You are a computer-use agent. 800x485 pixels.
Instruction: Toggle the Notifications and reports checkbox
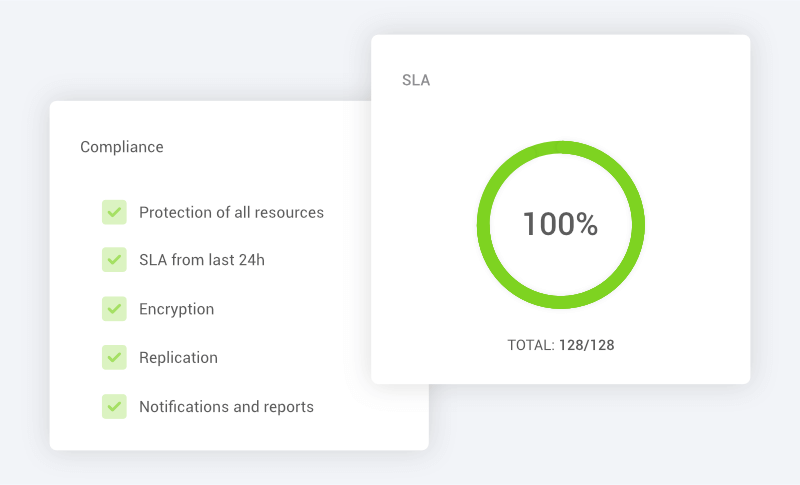(114, 406)
